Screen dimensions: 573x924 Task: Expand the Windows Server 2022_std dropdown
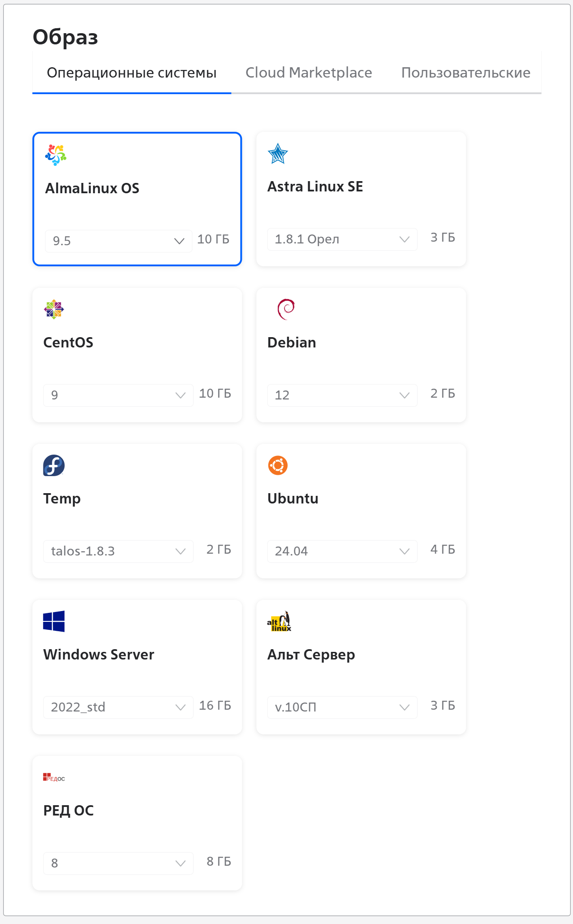pos(118,707)
